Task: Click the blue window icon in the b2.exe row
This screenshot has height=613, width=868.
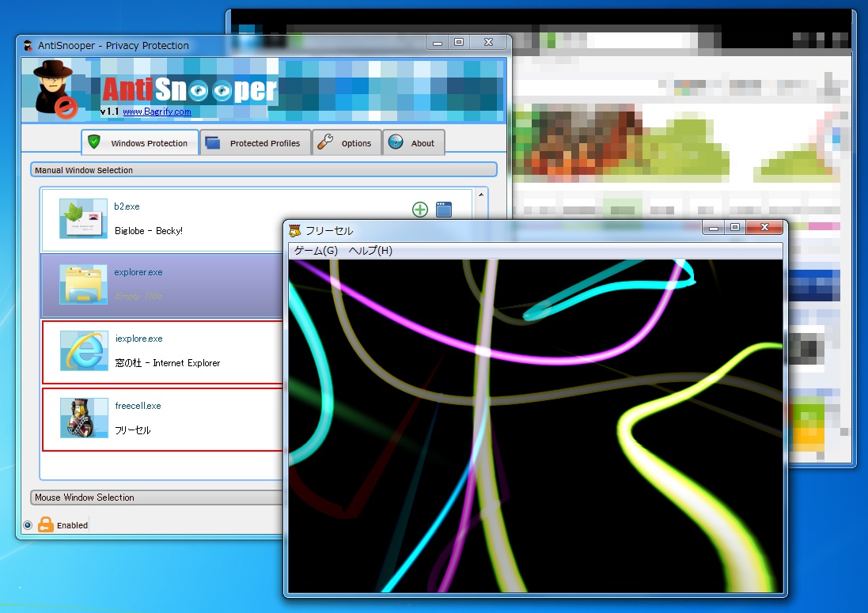Action: click(444, 210)
